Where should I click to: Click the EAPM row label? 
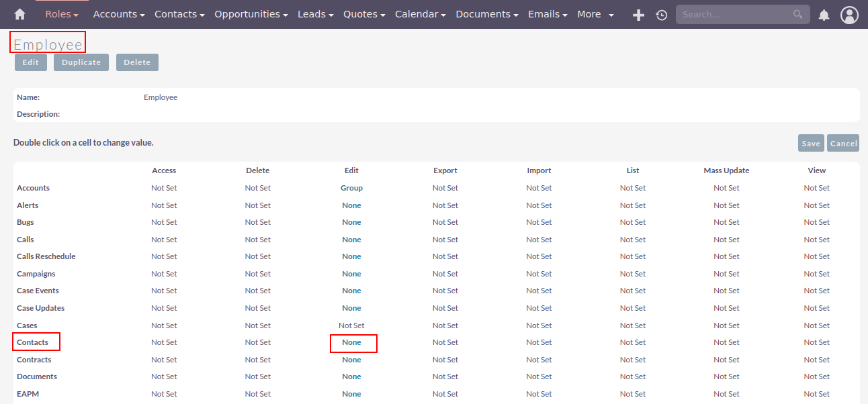click(x=28, y=394)
